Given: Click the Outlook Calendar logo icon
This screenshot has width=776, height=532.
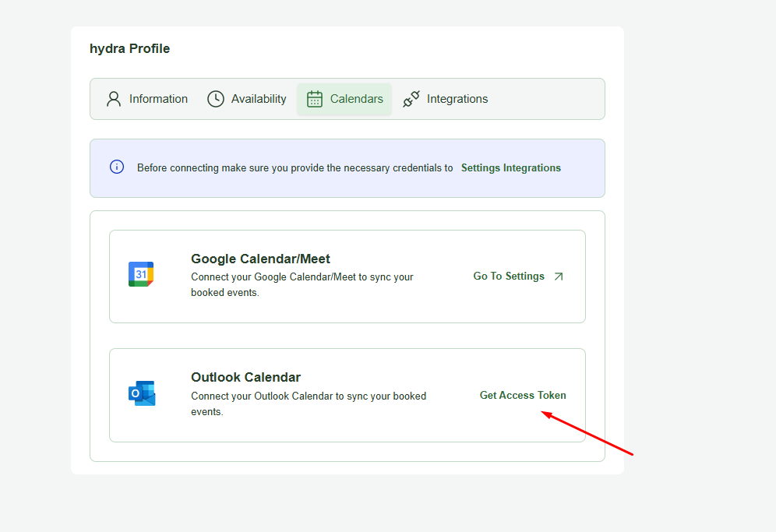Looking at the screenshot, I should pos(142,393).
